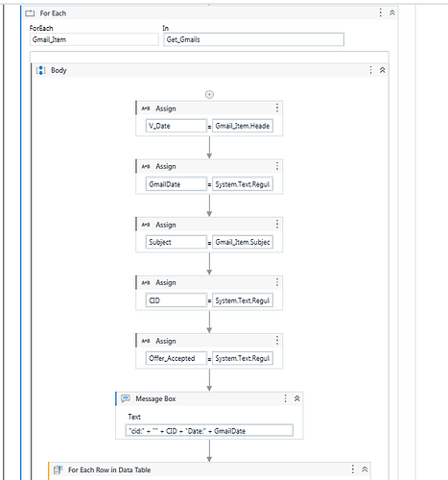This screenshot has height=480, width=448.
Task: Collapse the Message Box activity
Action: [x=296, y=398]
